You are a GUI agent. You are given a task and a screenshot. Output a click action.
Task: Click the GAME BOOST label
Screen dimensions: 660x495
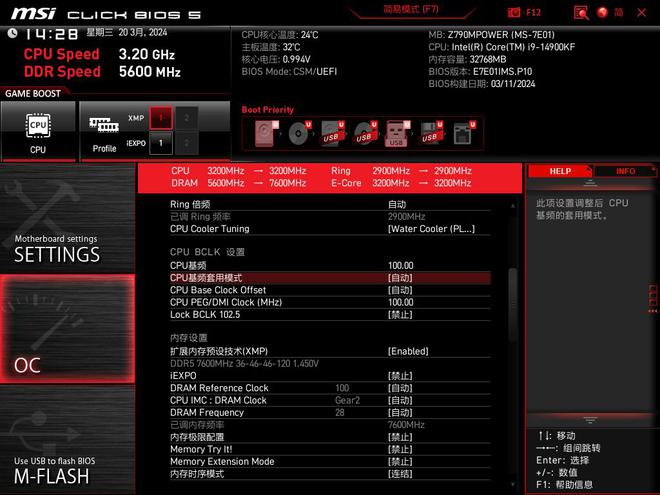(33, 93)
